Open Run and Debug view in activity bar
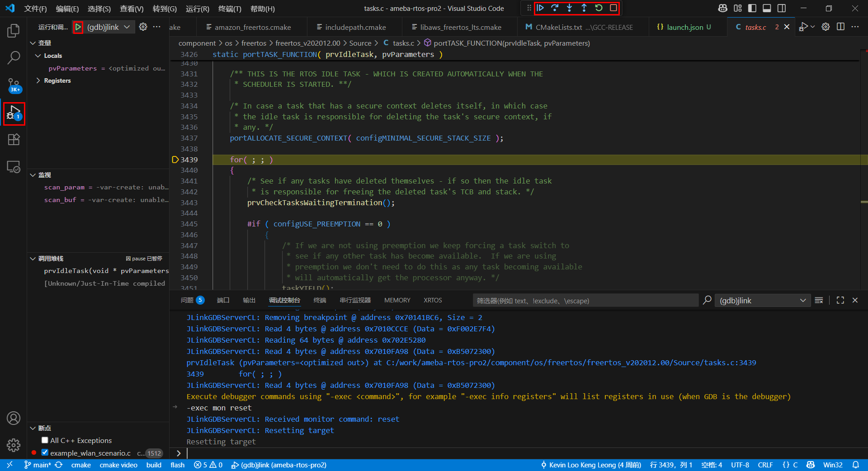 pos(14,113)
